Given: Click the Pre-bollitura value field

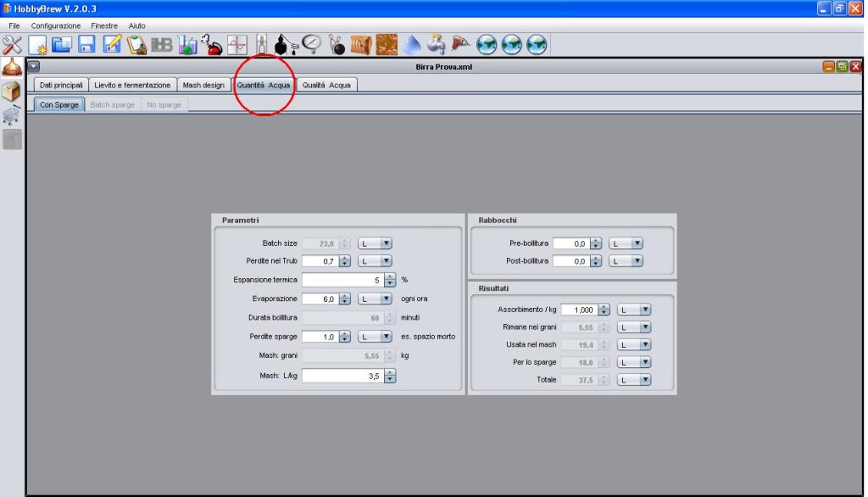Looking at the screenshot, I should 571,243.
